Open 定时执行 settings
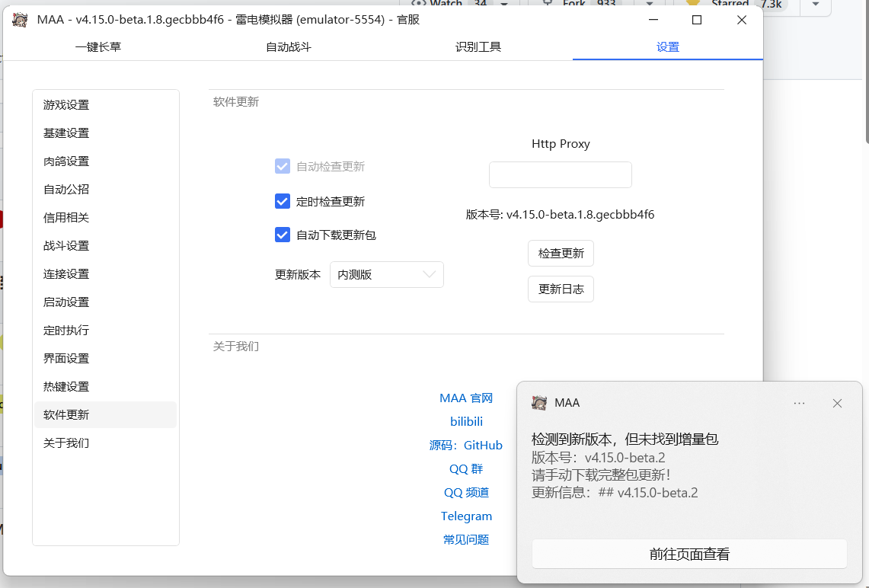This screenshot has width=869, height=588. click(105, 331)
